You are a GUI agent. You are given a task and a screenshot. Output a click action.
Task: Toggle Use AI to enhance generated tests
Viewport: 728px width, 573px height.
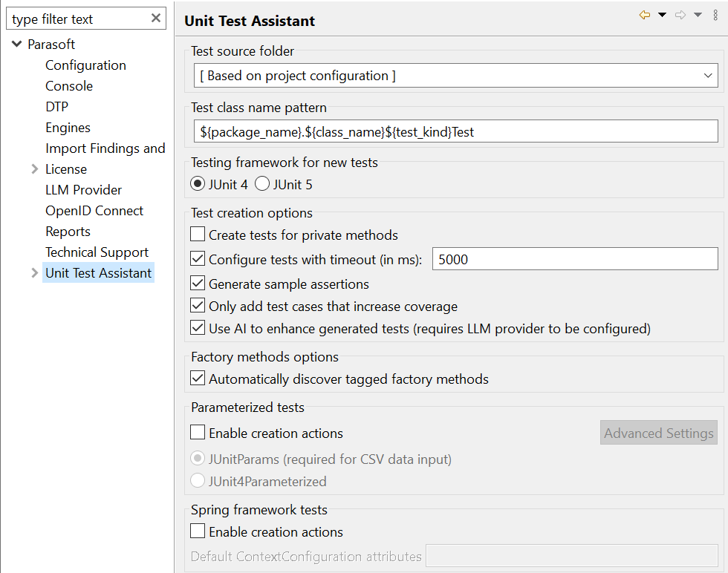point(198,327)
